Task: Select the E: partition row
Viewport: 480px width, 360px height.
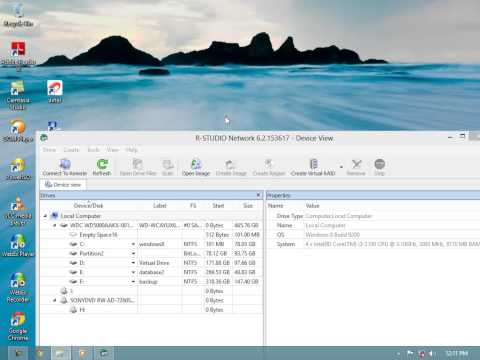Action: click(151, 272)
